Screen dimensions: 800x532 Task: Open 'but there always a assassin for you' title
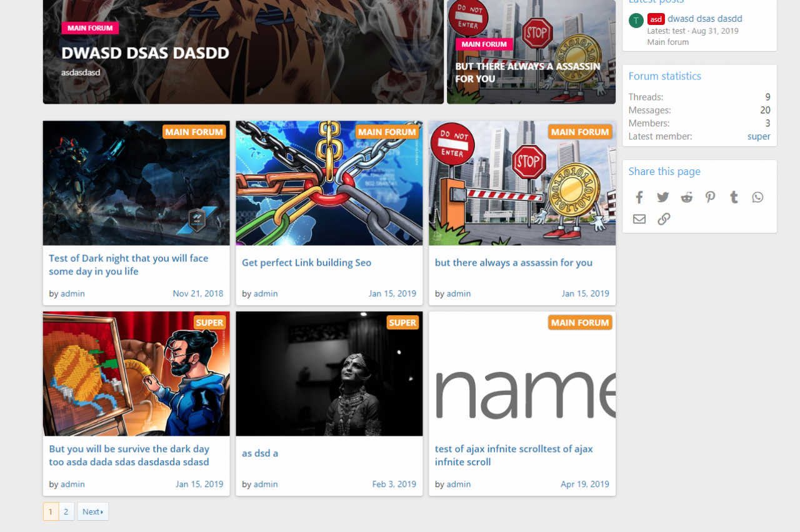[x=514, y=263]
